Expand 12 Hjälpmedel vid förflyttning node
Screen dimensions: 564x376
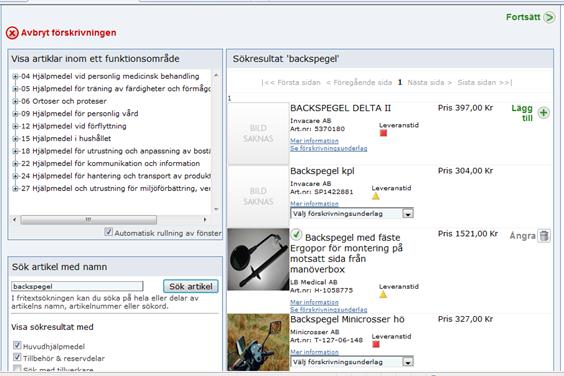click(15, 126)
